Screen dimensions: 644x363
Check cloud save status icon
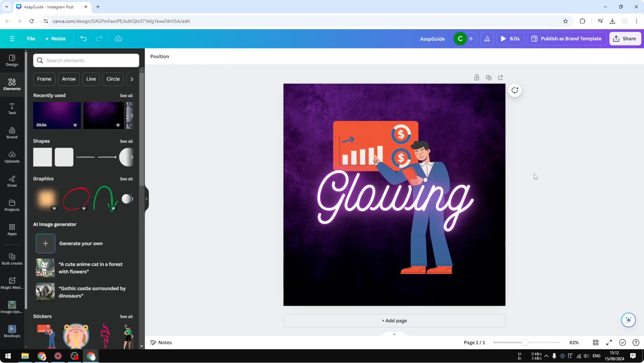pyautogui.click(x=118, y=39)
